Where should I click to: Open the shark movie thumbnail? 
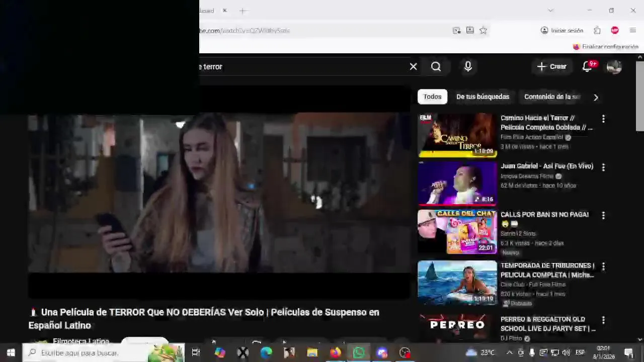(457, 283)
